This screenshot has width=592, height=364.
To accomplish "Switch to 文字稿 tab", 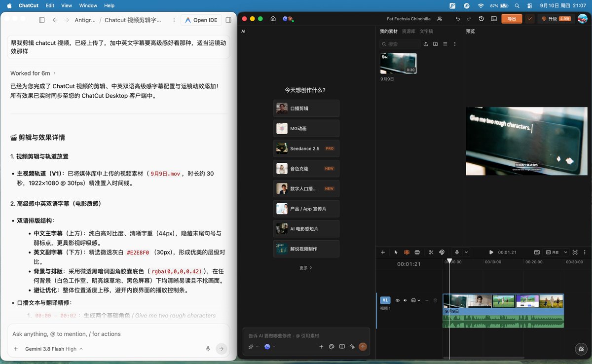I will point(426,31).
